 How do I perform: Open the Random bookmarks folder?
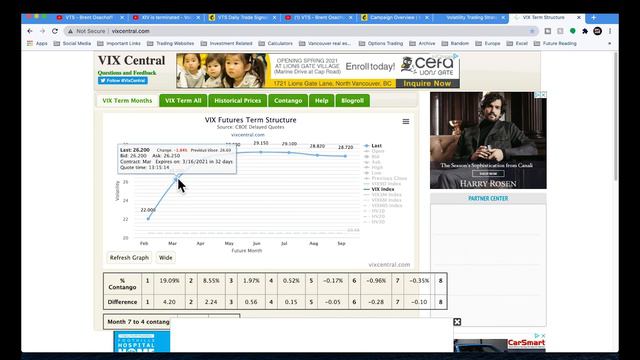tap(456, 43)
